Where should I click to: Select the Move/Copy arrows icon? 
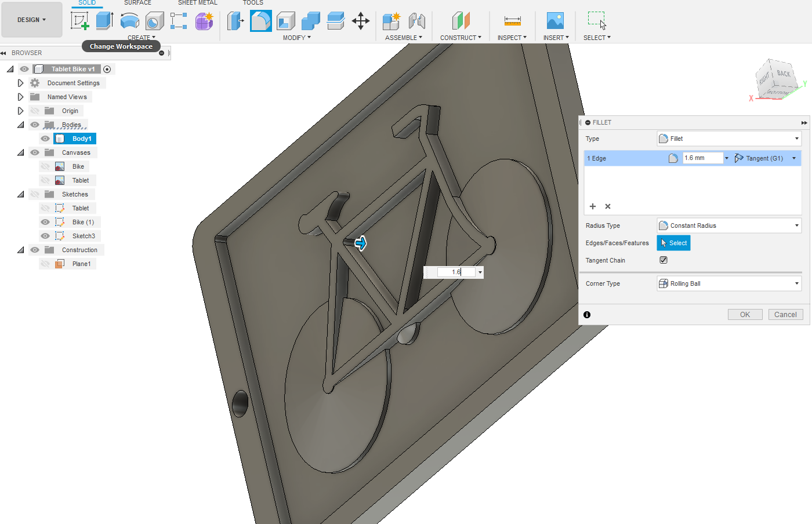[x=361, y=21]
